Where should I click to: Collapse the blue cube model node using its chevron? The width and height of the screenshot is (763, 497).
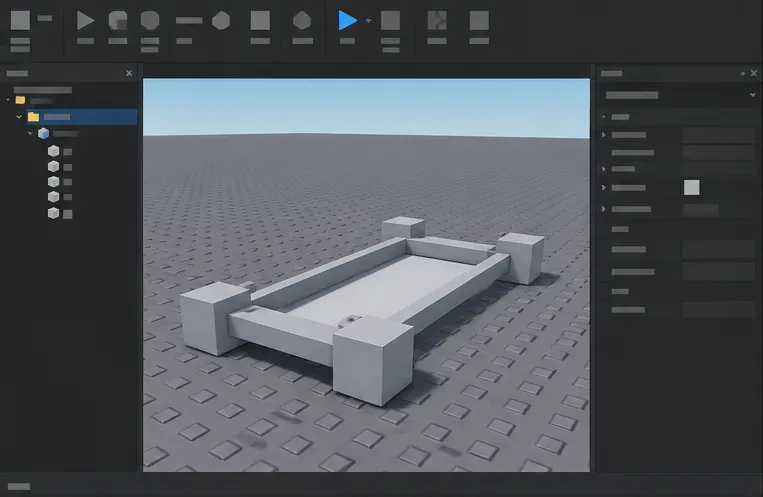pyautogui.click(x=30, y=133)
